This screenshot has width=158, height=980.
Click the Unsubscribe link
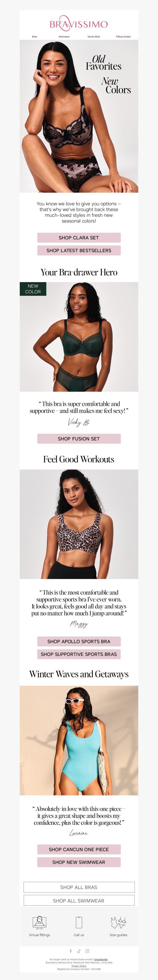[x=101, y=959]
